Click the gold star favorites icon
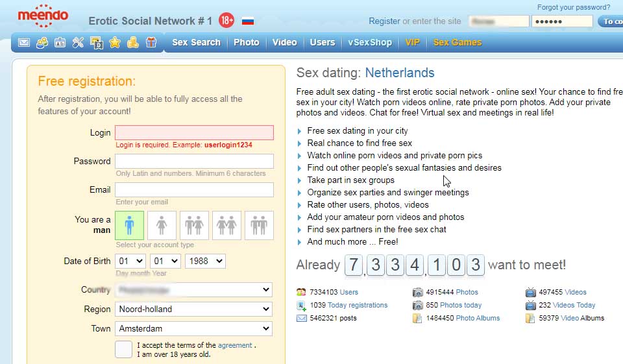The image size is (623, 364). click(x=115, y=43)
